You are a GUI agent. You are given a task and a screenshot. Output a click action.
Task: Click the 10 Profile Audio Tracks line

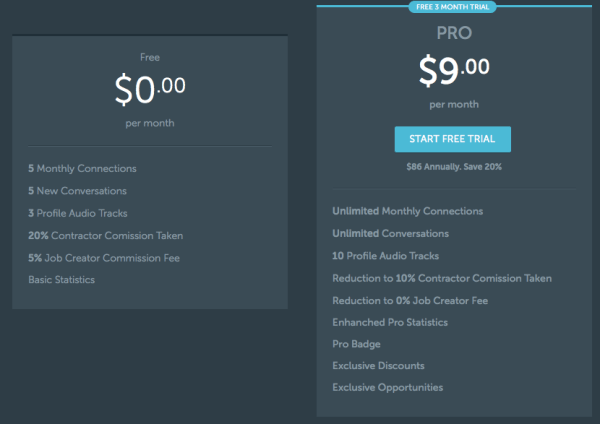[385, 255]
